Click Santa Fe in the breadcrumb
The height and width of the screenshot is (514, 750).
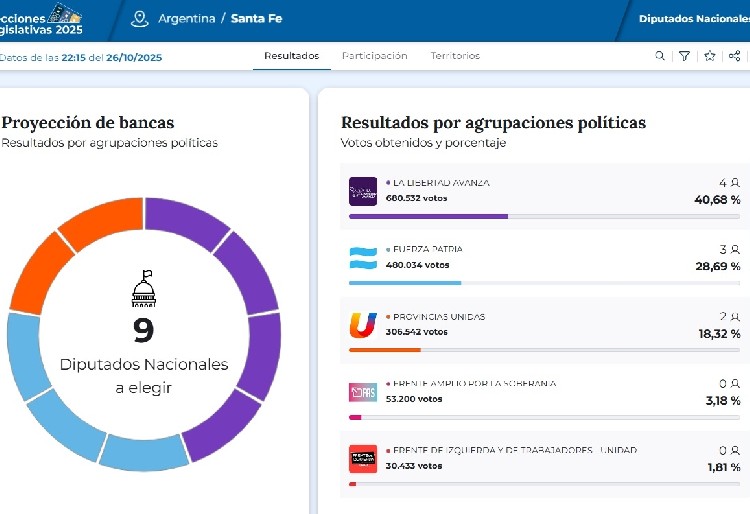coord(256,19)
